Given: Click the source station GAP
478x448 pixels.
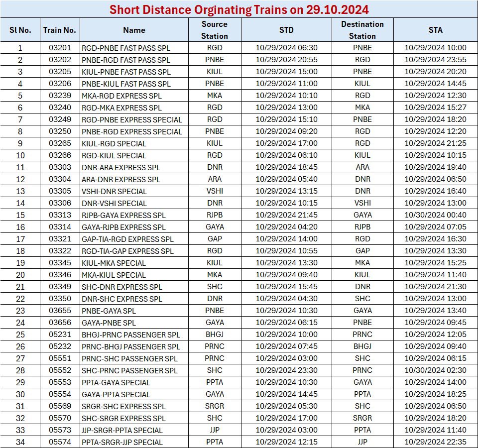Looking at the screenshot, I should [215, 239].
